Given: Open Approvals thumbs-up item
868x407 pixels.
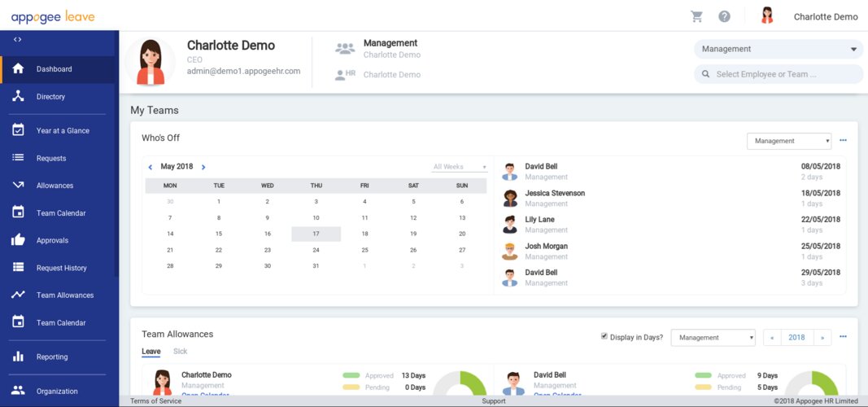Looking at the screenshot, I should 52,240.
